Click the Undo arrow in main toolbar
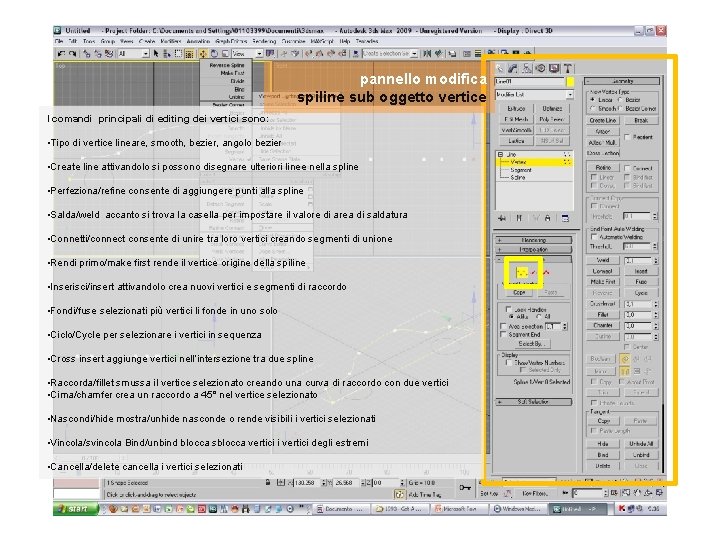The height and width of the screenshot is (540, 720). (62, 54)
